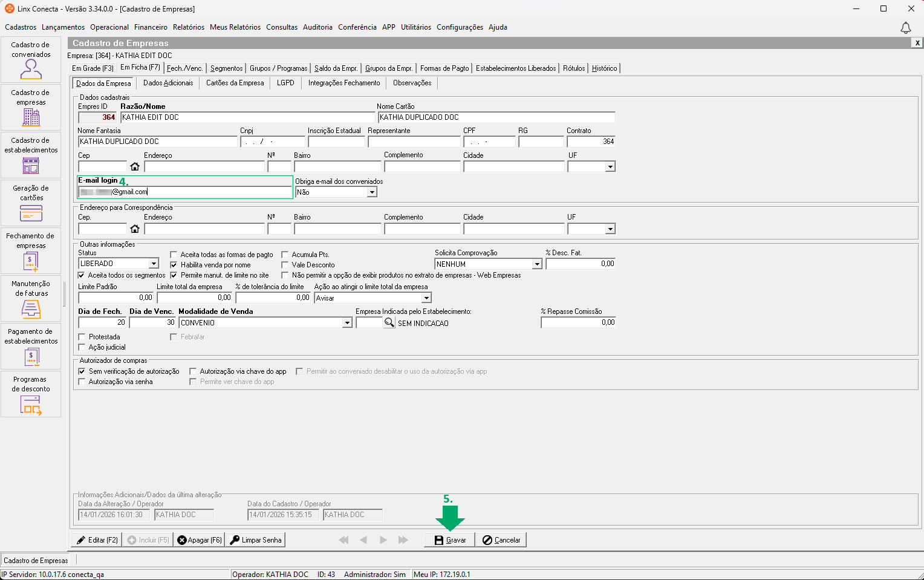The width and height of the screenshot is (924, 580).
Task: Uncheck Habilita venda por nome
Action: point(174,265)
